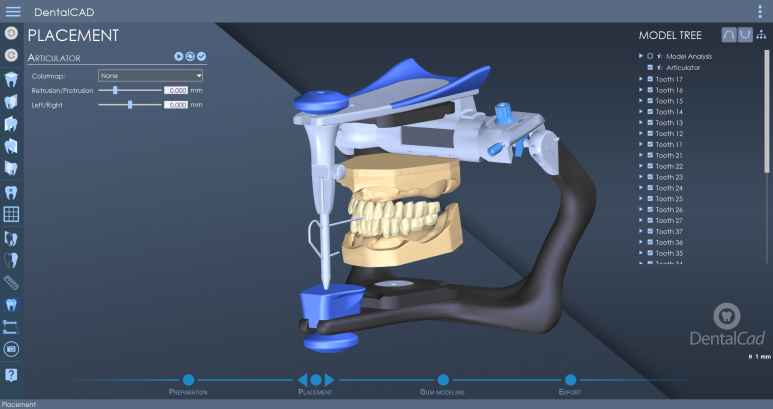Viewport: 773px width, 409px height.
Task: Click the upper jaw view icon
Action: (728, 35)
